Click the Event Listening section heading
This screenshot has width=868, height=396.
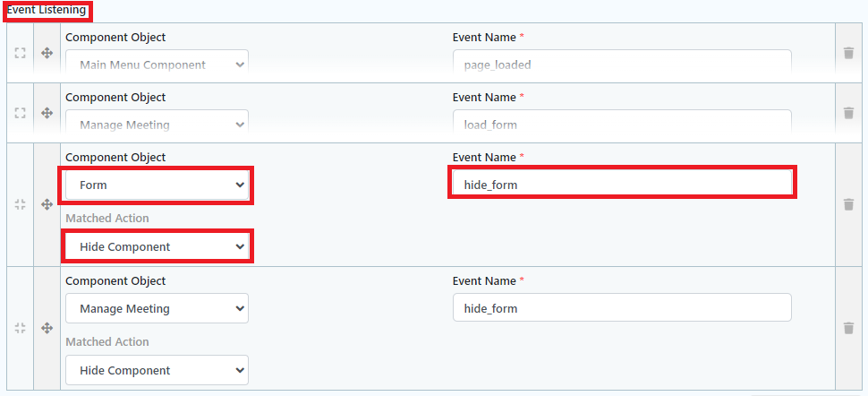(x=47, y=11)
